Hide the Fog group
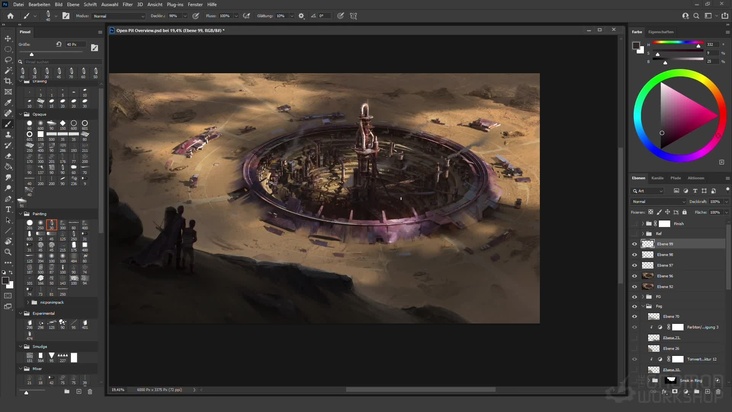732x412 pixels. click(634, 307)
